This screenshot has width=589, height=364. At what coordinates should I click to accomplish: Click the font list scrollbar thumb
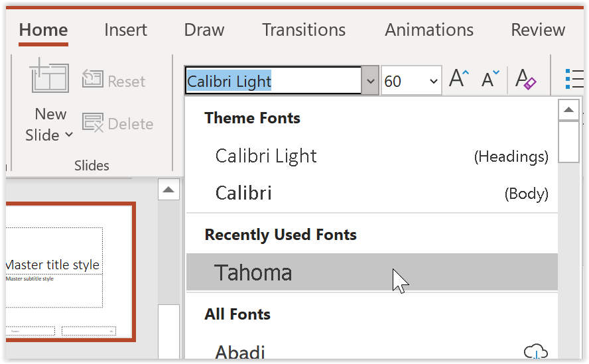[x=568, y=141]
